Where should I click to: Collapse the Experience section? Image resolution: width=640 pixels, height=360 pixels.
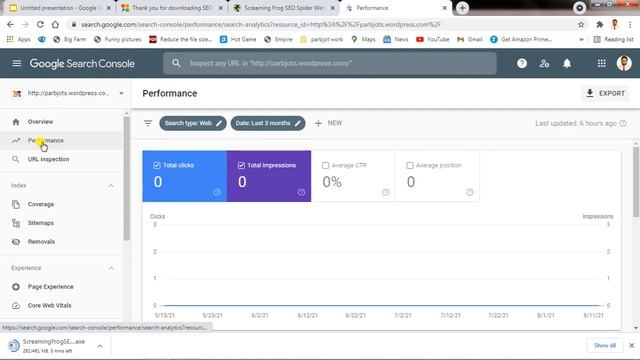pos(111,268)
